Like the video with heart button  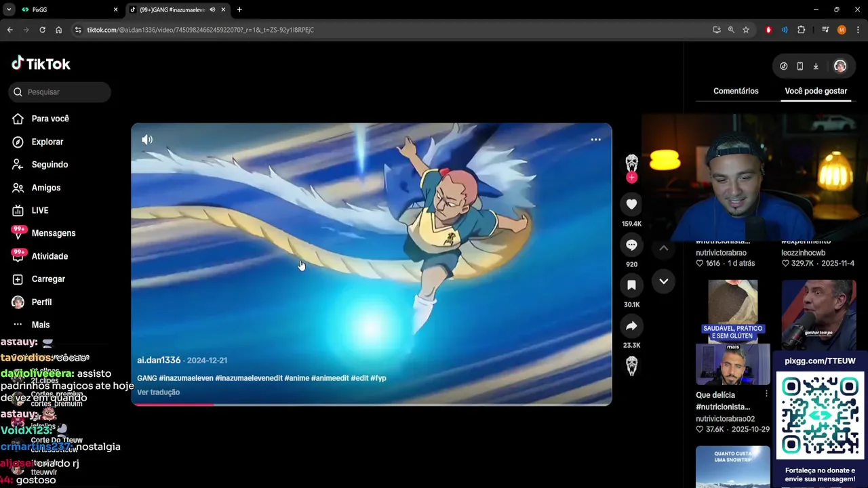pos(631,204)
